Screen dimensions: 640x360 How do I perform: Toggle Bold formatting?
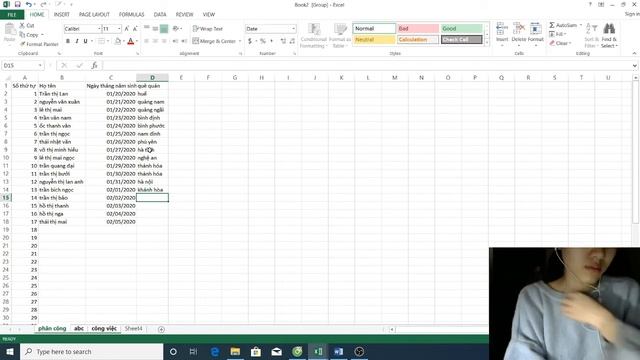tap(68, 41)
